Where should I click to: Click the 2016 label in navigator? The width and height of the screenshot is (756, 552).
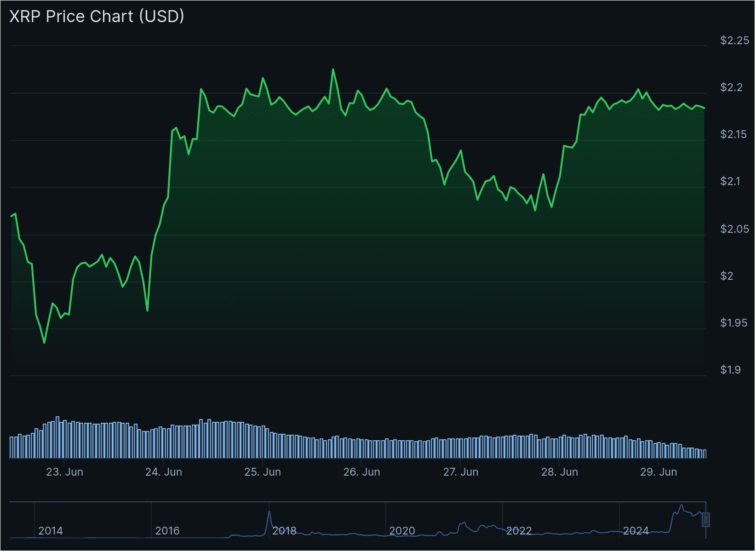pyautogui.click(x=167, y=531)
